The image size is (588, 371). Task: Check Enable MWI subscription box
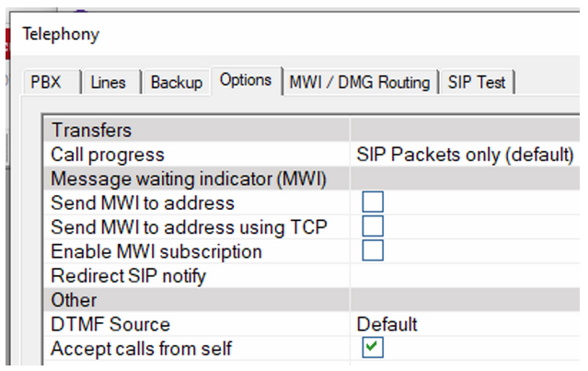pos(373,250)
